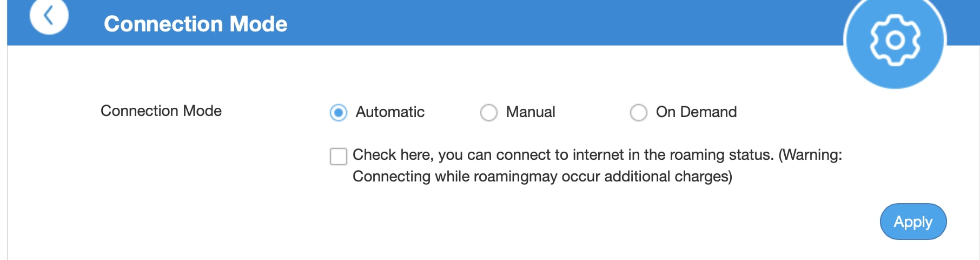Click the "On Demand" option label text

[696, 112]
